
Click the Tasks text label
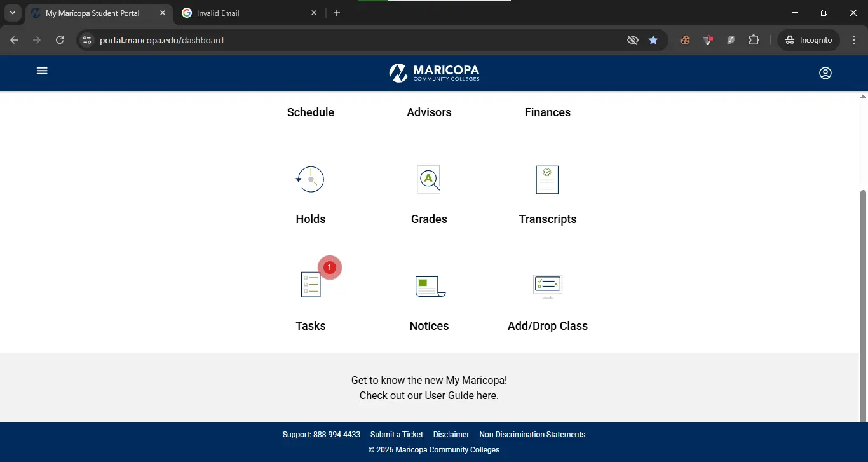(311, 326)
